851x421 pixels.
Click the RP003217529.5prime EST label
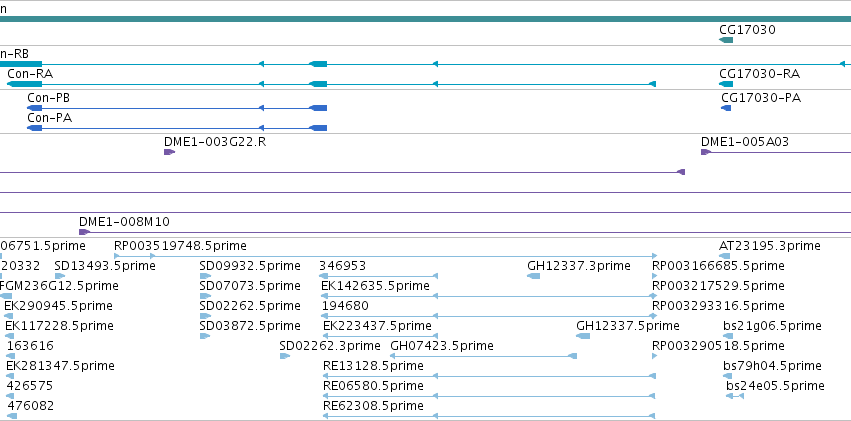(x=719, y=285)
